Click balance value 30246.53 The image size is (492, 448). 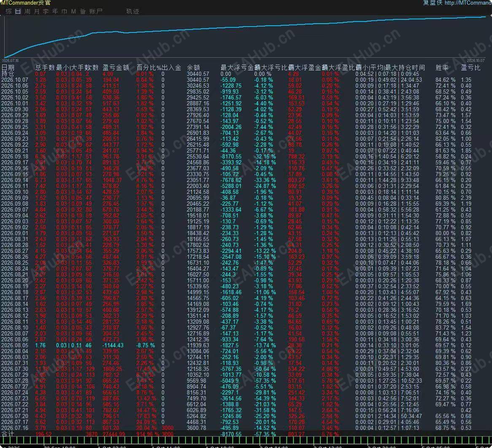(198, 86)
